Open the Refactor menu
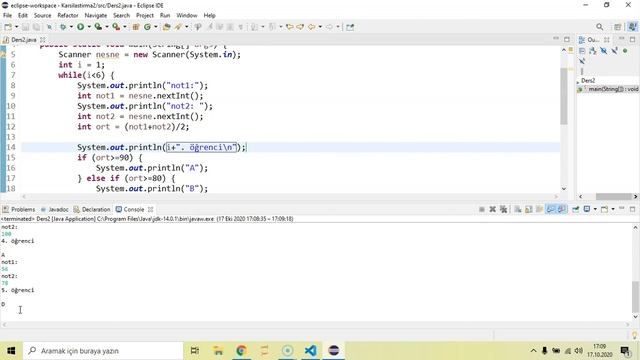 pos(68,16)
